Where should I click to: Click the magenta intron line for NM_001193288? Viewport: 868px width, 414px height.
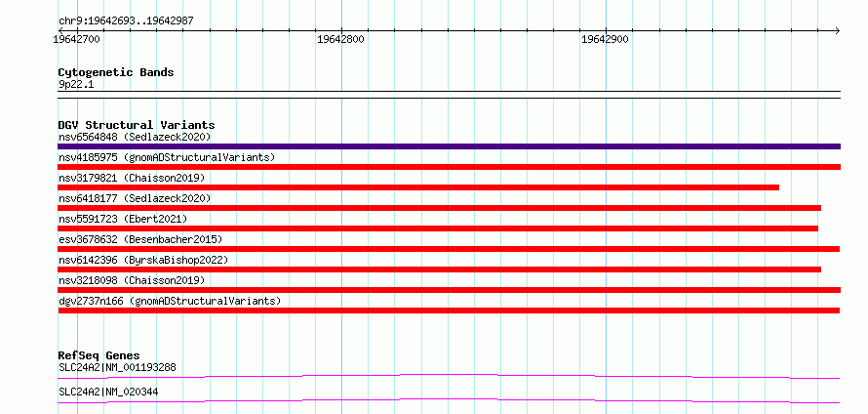(x=449, y=376)
